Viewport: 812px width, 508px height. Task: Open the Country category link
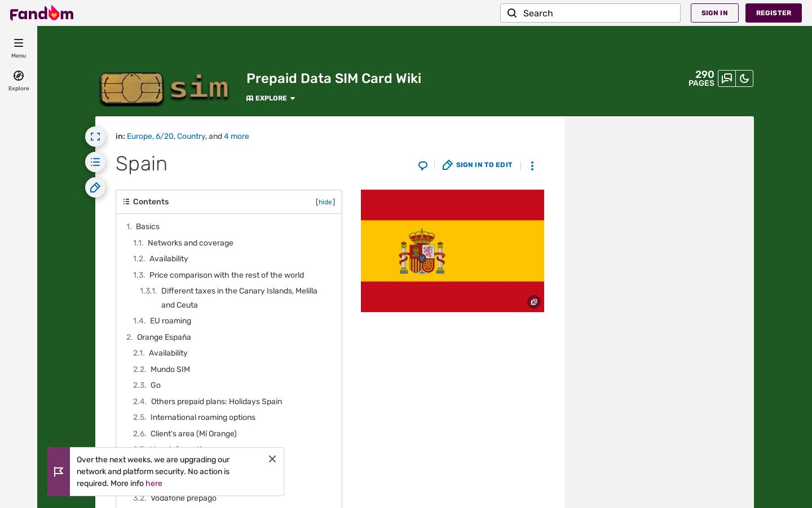tap(191, 136)
